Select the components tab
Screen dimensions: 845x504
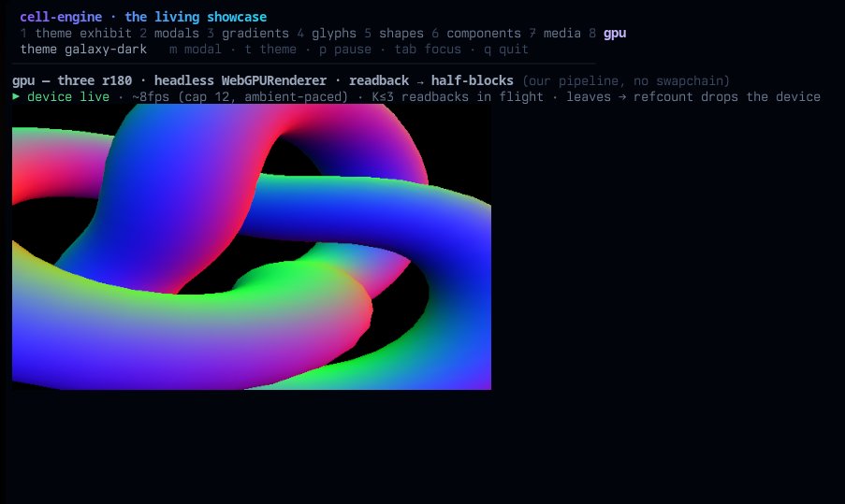(476, 34)
